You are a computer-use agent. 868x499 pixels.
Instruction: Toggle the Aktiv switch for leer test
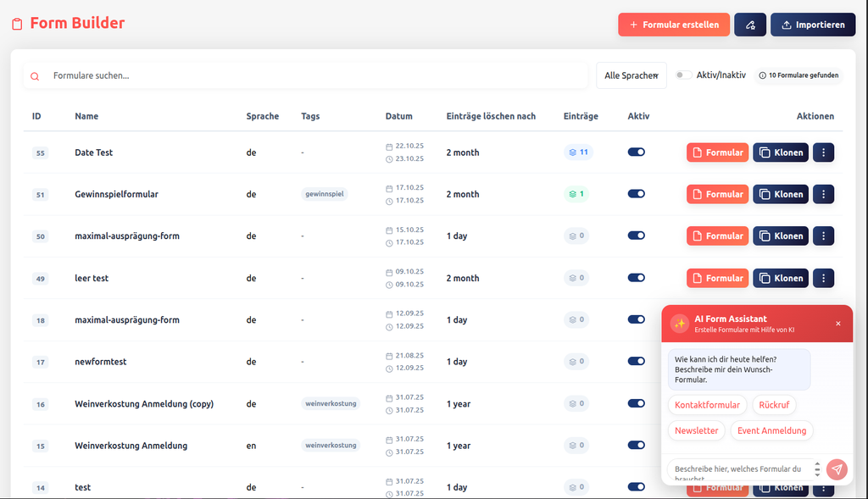point(636,278)
